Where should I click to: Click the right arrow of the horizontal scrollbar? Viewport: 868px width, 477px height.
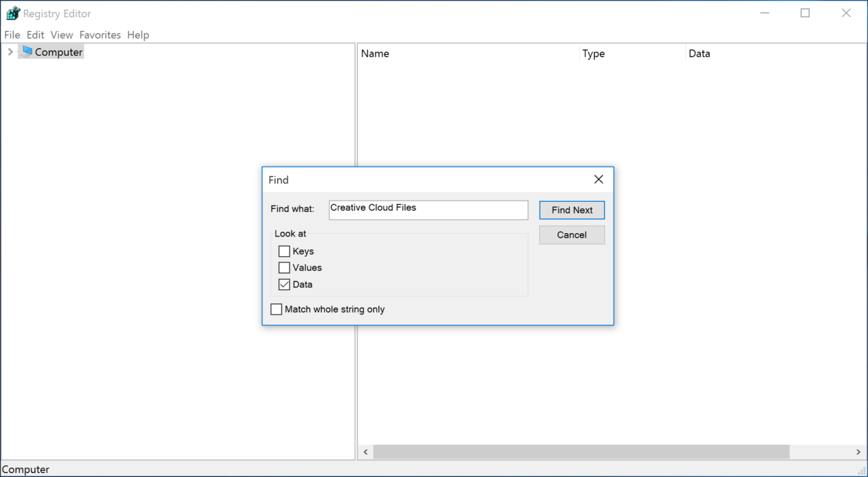(x=857, y=452)
